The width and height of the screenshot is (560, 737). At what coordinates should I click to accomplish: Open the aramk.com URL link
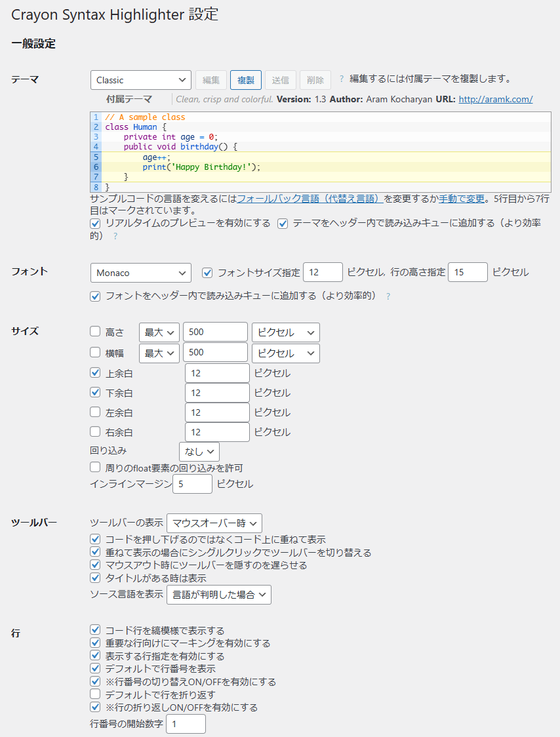(496, 99)
